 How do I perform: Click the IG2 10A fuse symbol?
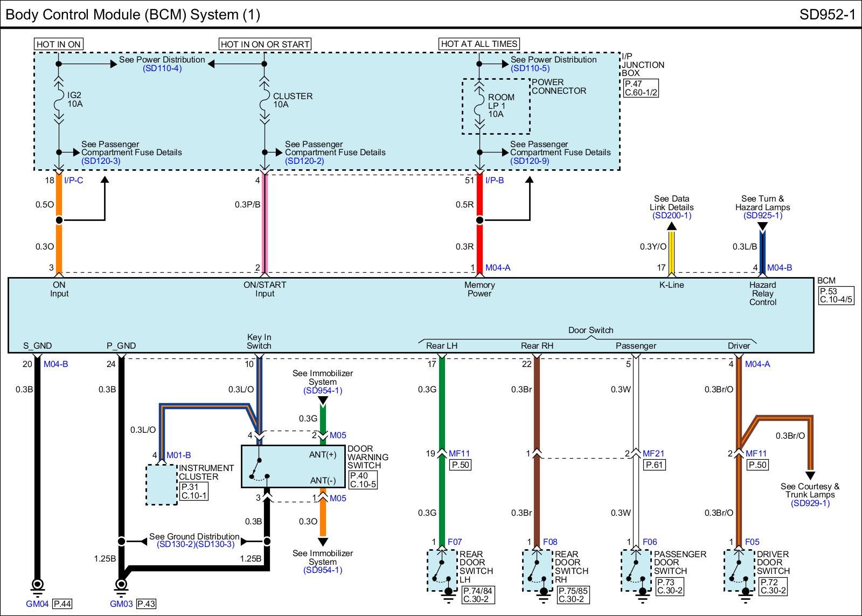(59, 99)
